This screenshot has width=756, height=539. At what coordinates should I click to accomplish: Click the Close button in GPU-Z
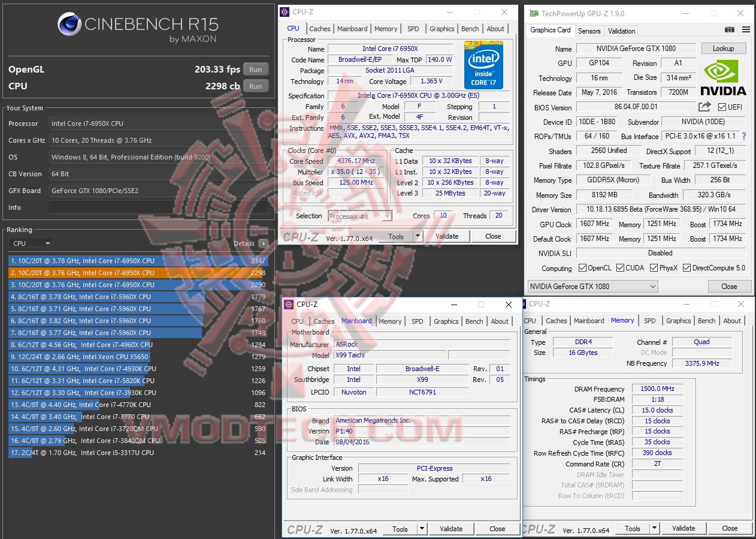tap(729, 286)
